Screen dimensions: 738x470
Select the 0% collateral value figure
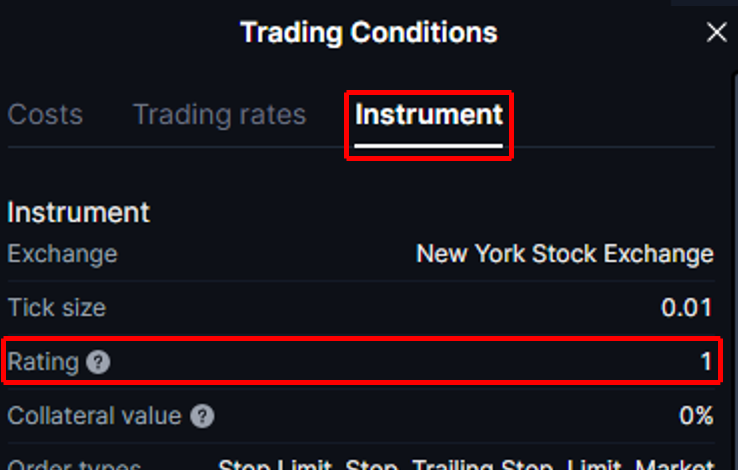[x=696, y=416]
